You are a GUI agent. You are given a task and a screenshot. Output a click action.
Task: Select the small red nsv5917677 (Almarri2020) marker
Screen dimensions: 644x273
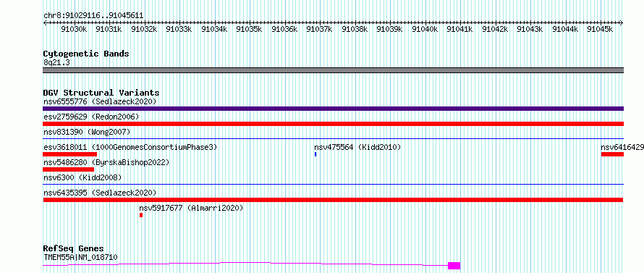click(x=141, y=215)
